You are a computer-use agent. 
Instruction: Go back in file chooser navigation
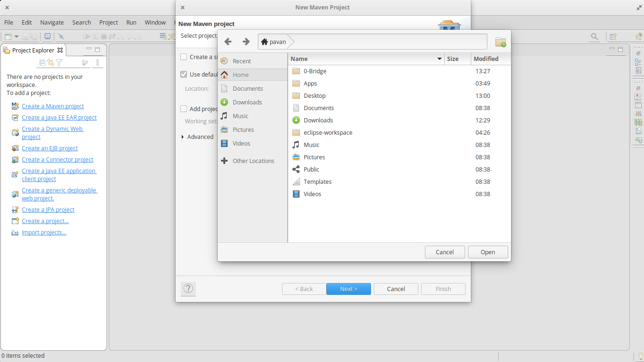[x=228, y=42]
